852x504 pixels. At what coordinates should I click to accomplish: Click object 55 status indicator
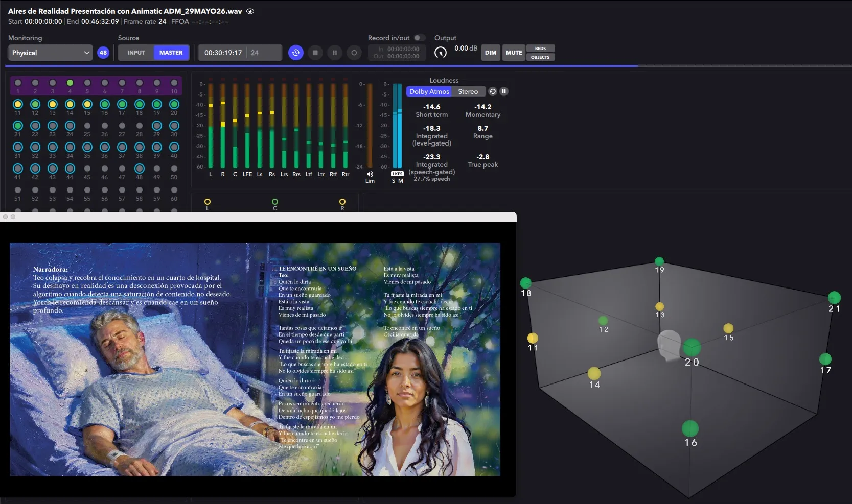pyautogui.click(x=87, y=190)
